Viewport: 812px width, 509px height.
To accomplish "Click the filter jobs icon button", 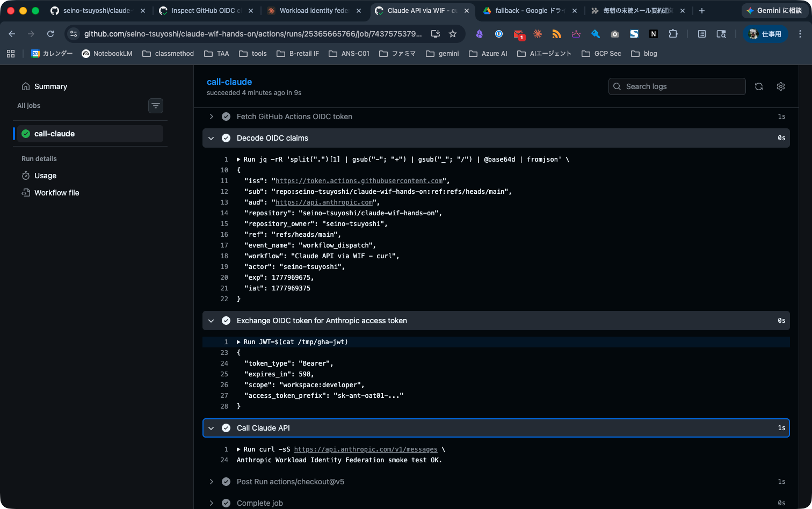I will 156,106.
